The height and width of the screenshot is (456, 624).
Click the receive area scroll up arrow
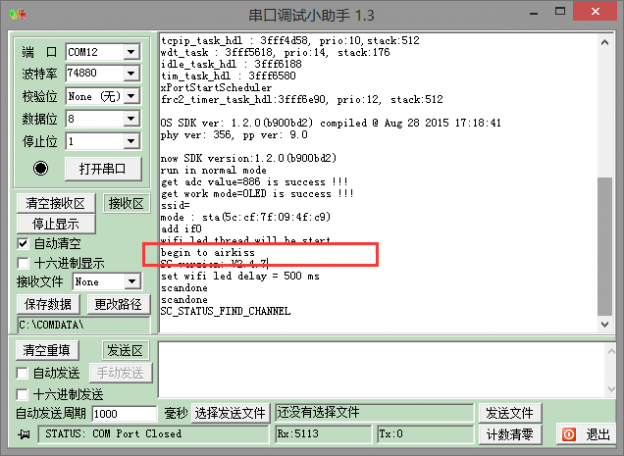pos(604,42)
